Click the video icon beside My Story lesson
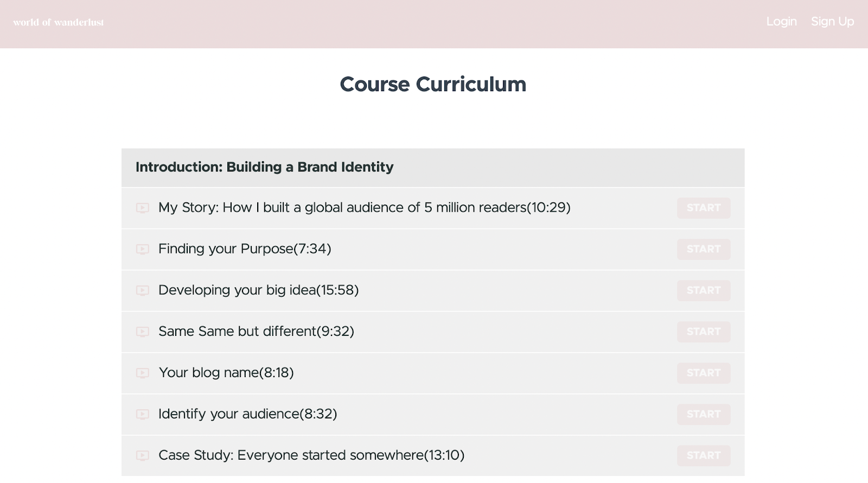 [142, 208]
